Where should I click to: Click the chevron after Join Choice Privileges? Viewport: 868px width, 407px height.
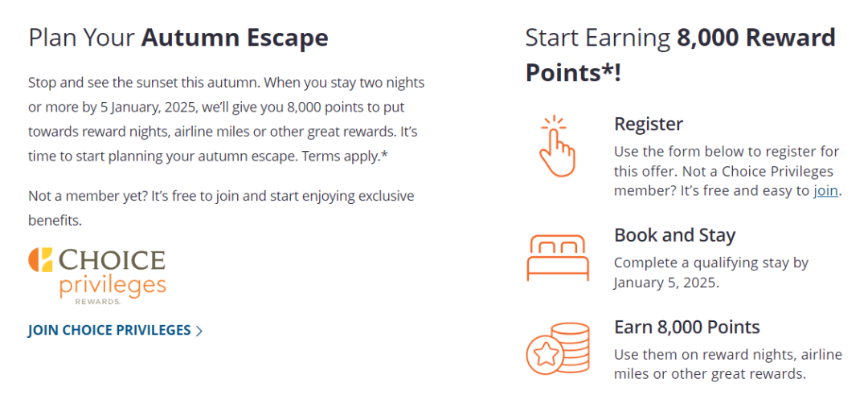[x=199, y=332]
